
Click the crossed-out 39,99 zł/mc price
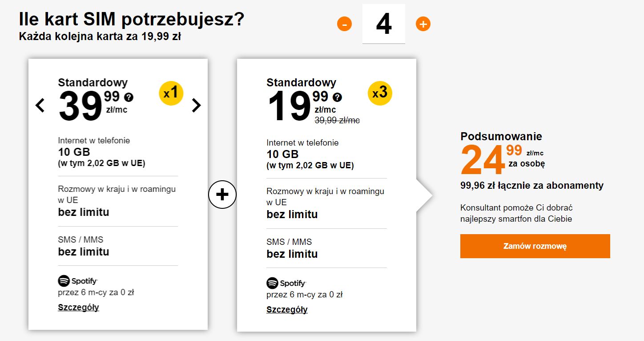coord(337,120)
